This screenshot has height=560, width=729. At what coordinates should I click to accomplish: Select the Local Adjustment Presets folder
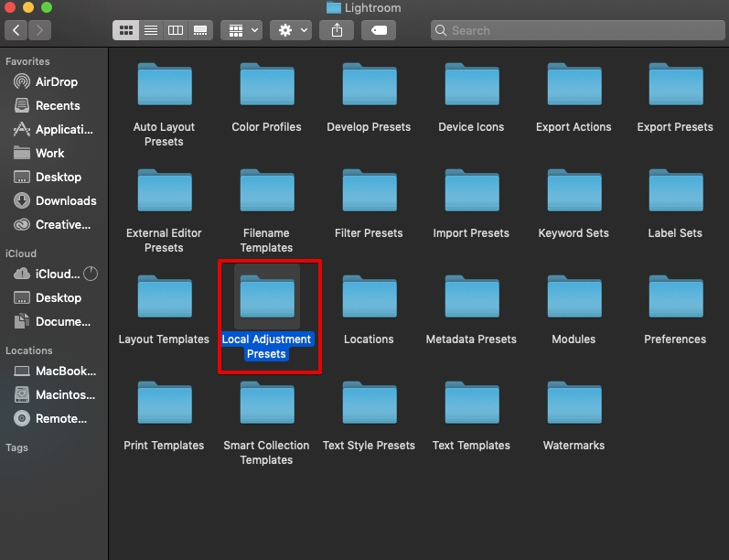(x=267, y=296)
